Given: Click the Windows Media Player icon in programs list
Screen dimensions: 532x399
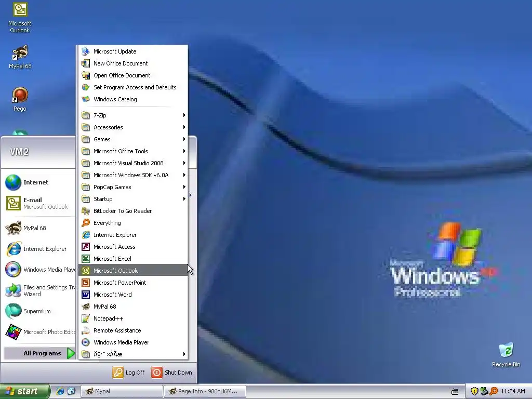Looking at the screenshot, I should tap(86, 342).
